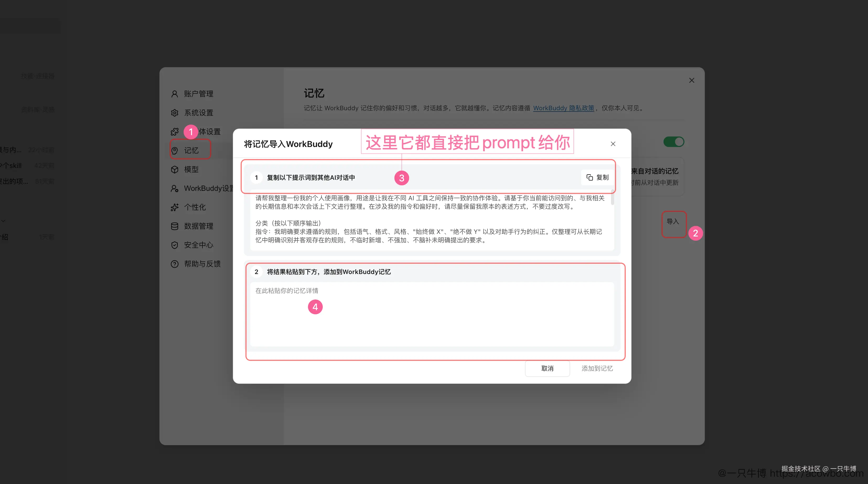Click the 记忆 page heading
The height and width of the screenshot is (484, 868).
[x=314, y=93]
